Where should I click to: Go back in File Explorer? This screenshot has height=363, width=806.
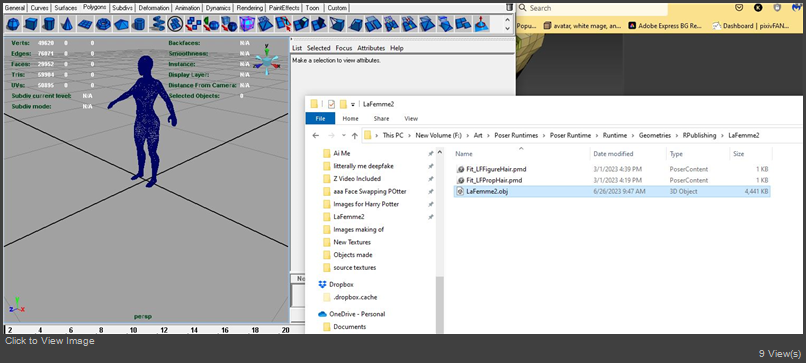316,136
